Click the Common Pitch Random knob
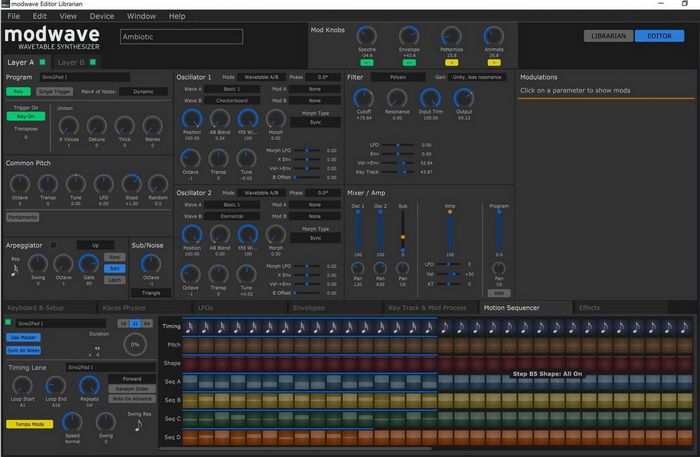This screenshot has height=457, width=700. tap(158, 183)
